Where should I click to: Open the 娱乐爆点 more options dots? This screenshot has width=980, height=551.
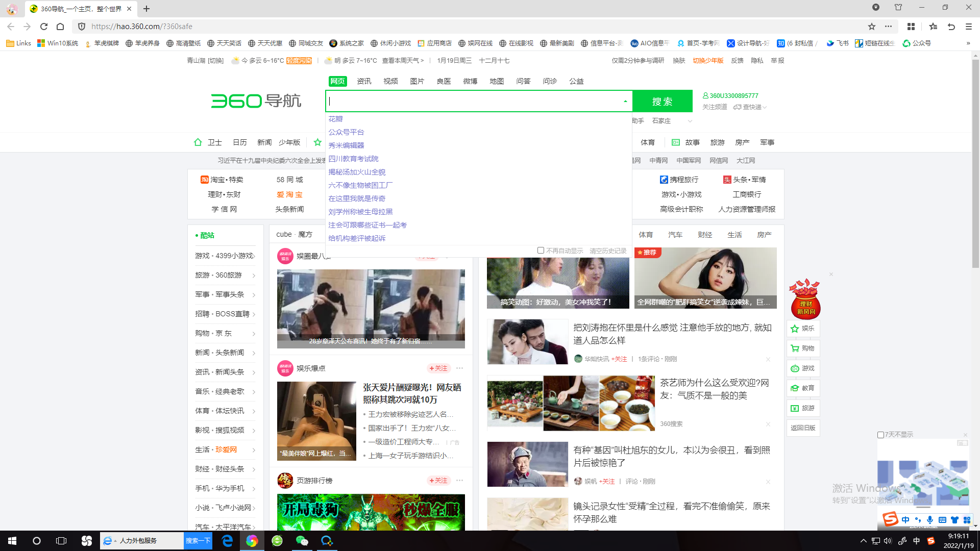coord(460,368)
